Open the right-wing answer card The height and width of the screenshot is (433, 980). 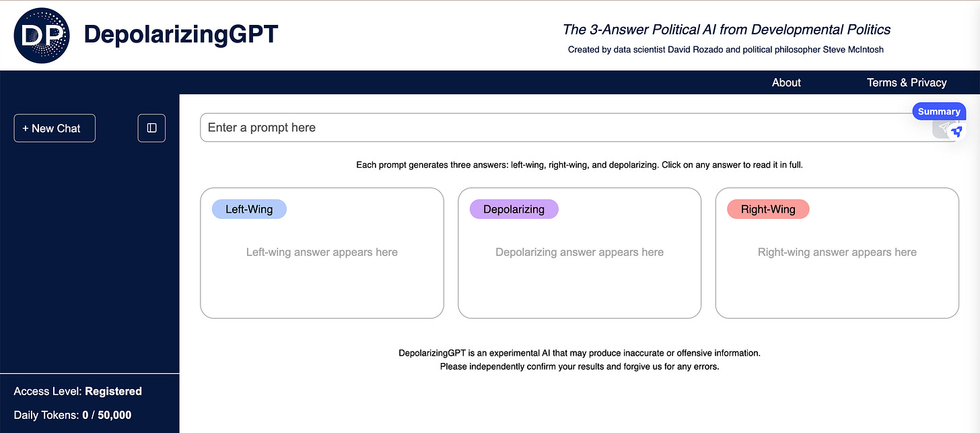click(x=837, y=253)
